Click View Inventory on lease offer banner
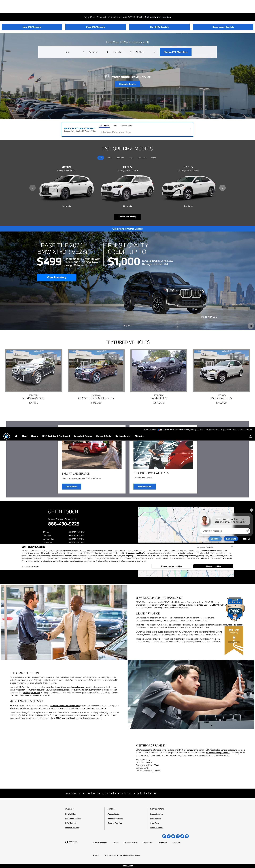This screenshot has width=255, height=868. pos(57,277)
